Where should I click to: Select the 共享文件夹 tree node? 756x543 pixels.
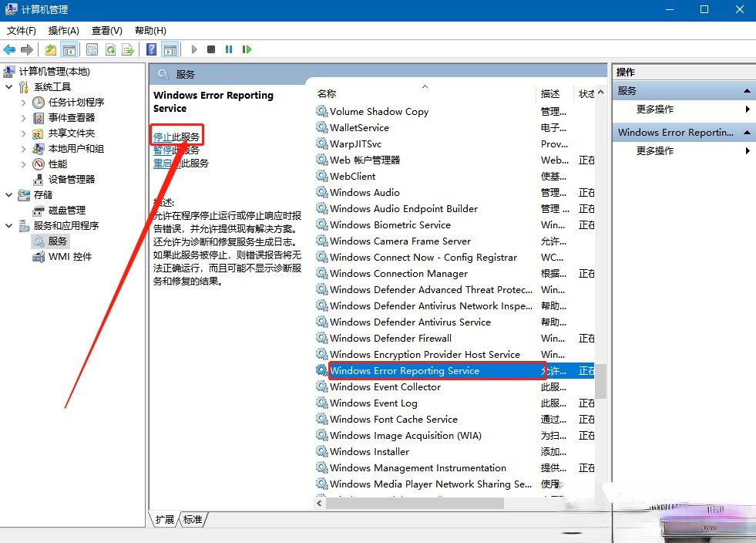pyautogui.click(x=72, y=133)
